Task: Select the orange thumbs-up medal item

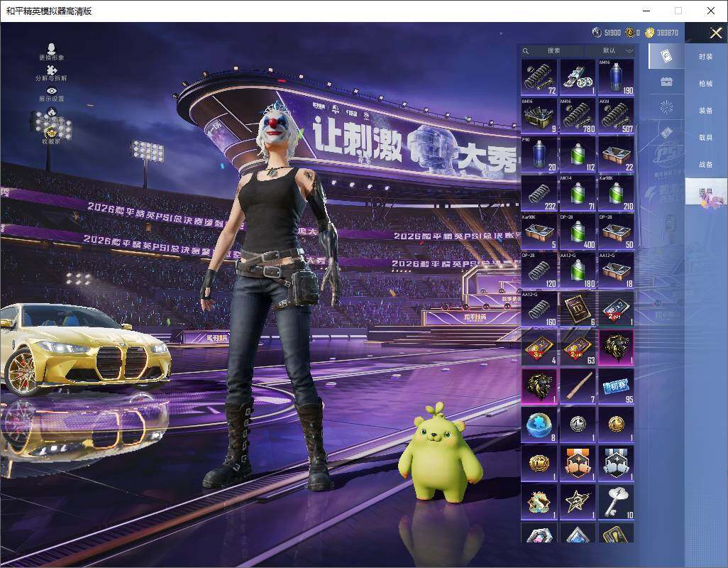Action: (x=578, y=464)
